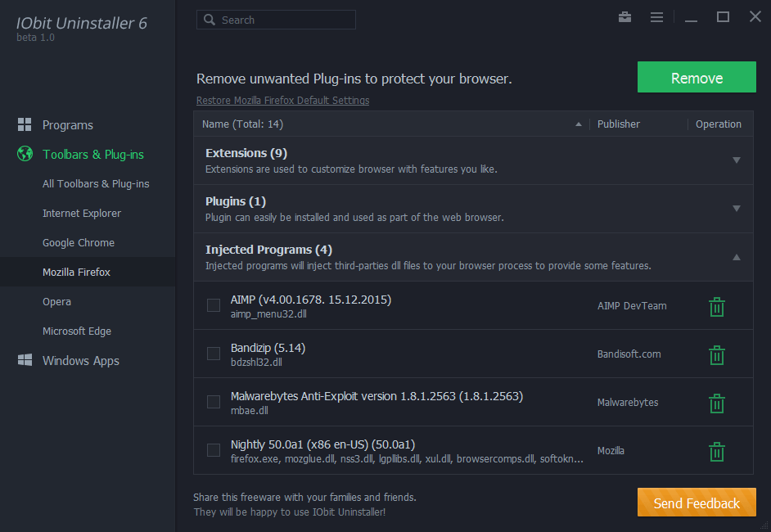
Task: Select Toolbars & Plug-ins in sidebar
Action: click(93, 155)
